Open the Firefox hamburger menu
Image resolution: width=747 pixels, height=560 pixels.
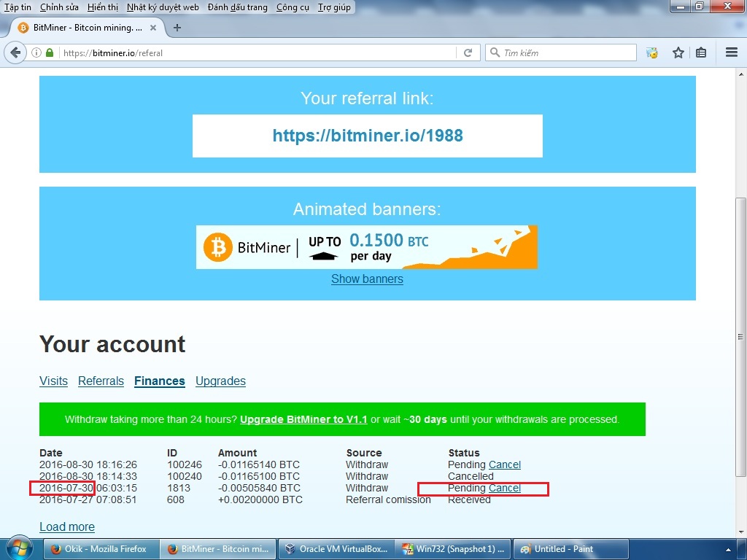point(731,52)
